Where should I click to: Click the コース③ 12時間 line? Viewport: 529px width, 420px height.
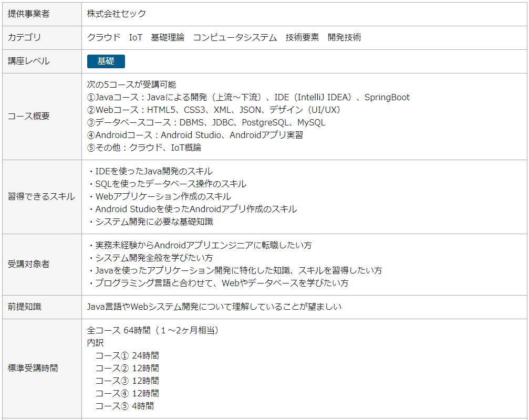pos(127,381)
